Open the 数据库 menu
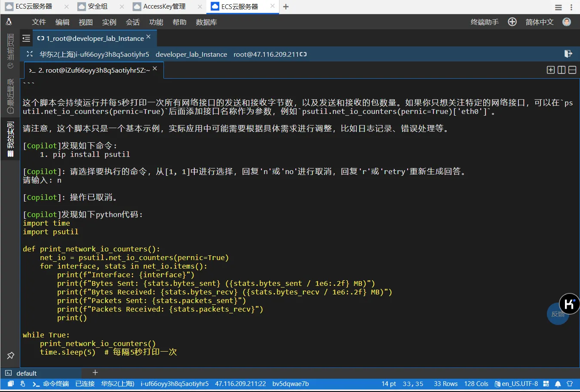Screen dimensions: 580x392 pyautogui.click(x=206, y=22)
